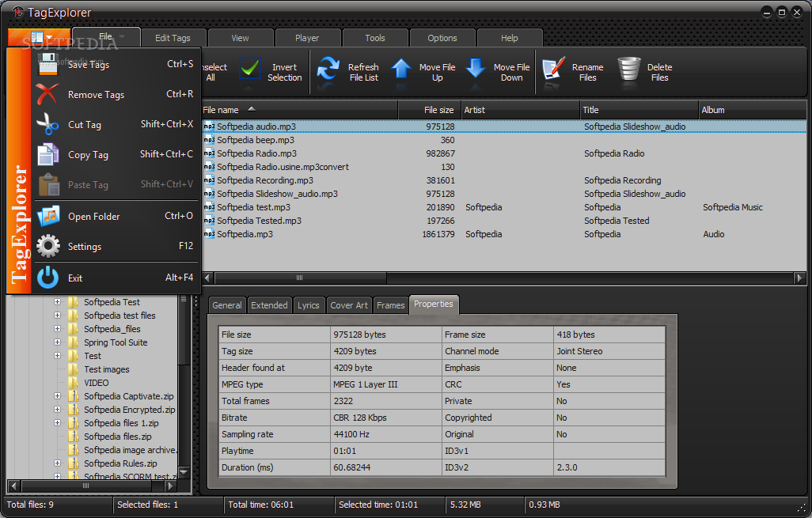
Task: Click the mp3 icon beside Softpedia beep.mp3
Action: click(209, 140)
